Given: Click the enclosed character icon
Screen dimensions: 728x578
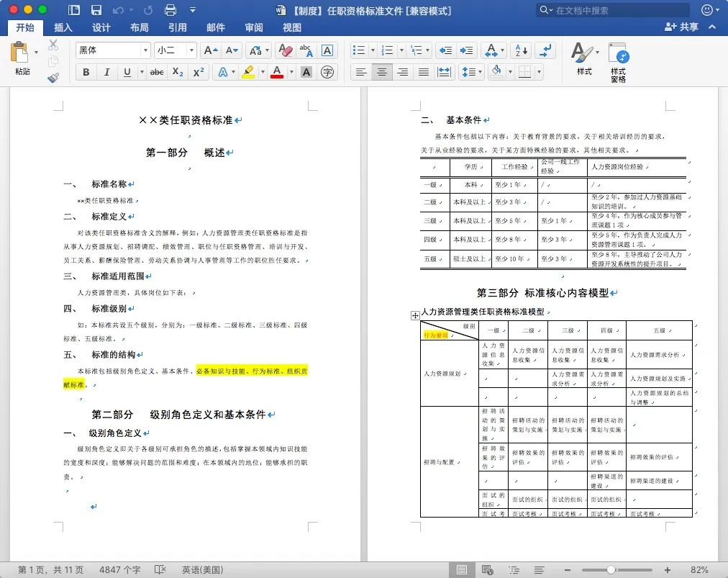Looking at the screenshot, I should coord(327,72).
